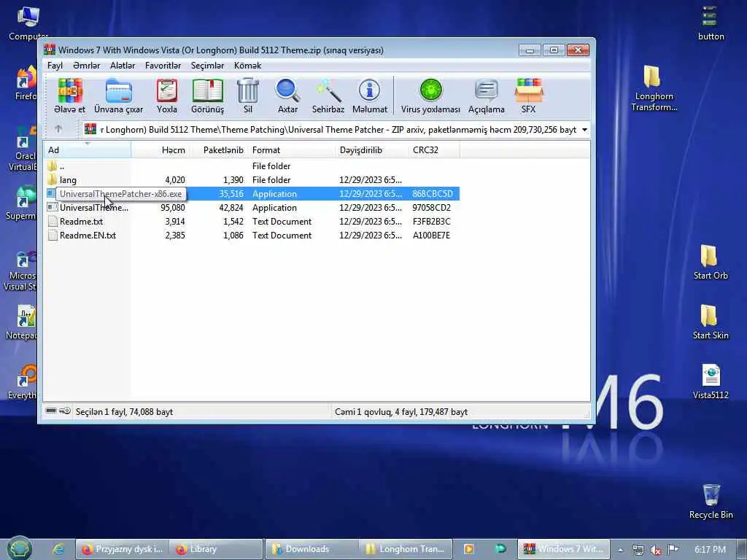Open the Favoritlər menu
This screenshot has width=747, height=560.
[x=163, y=66]
